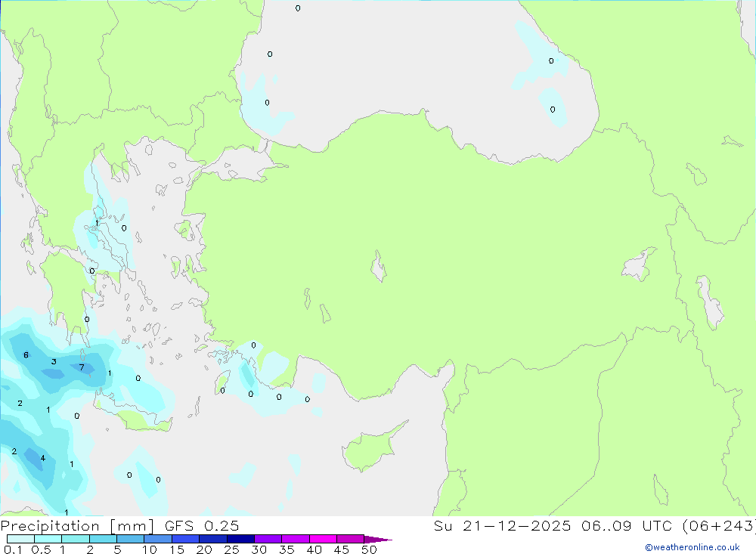756x554 pixels.
Task: Click the "50" legend scale label
Action: pyautogui.click(x=370, y=549)
